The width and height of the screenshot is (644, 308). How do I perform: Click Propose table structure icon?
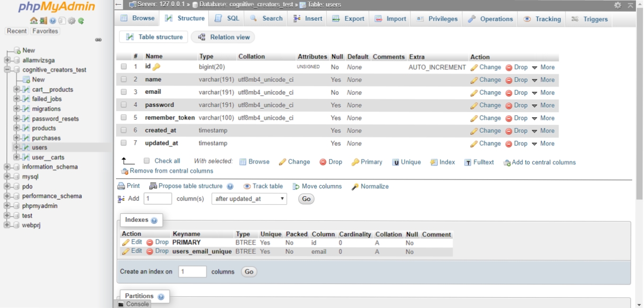click(x=153, y=186)
